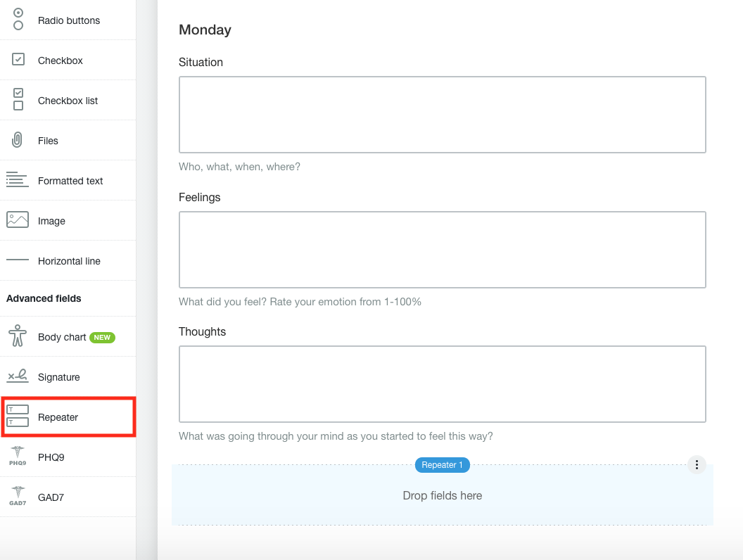Select the Checkbox field icon
Screen dimensions: 743x560
[x=18, y=60]
